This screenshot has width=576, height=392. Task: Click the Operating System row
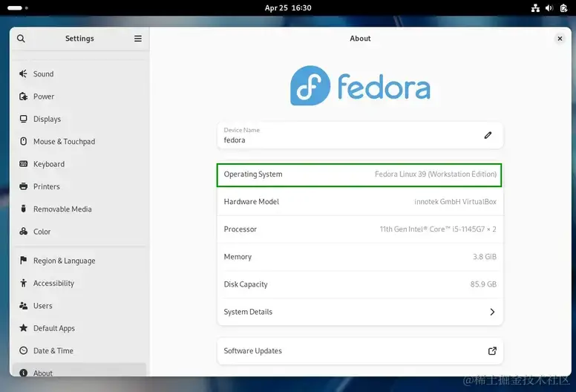pos(359,174)
